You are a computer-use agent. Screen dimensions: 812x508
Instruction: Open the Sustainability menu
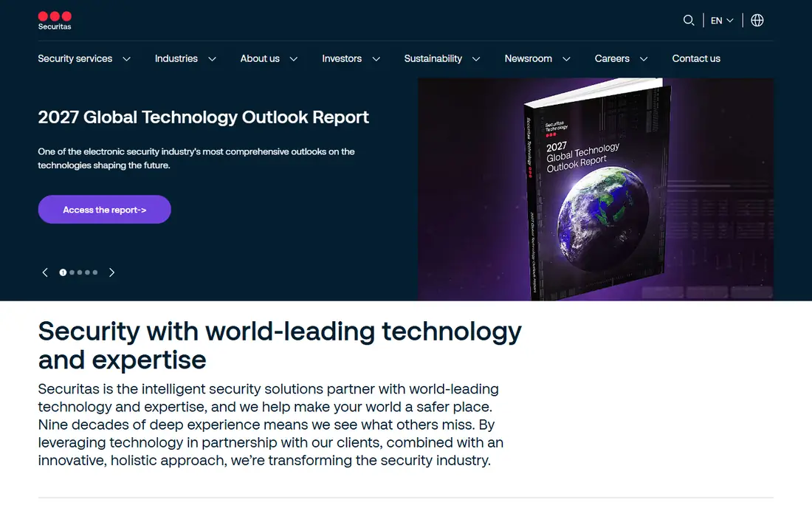(x=433, y=58)
